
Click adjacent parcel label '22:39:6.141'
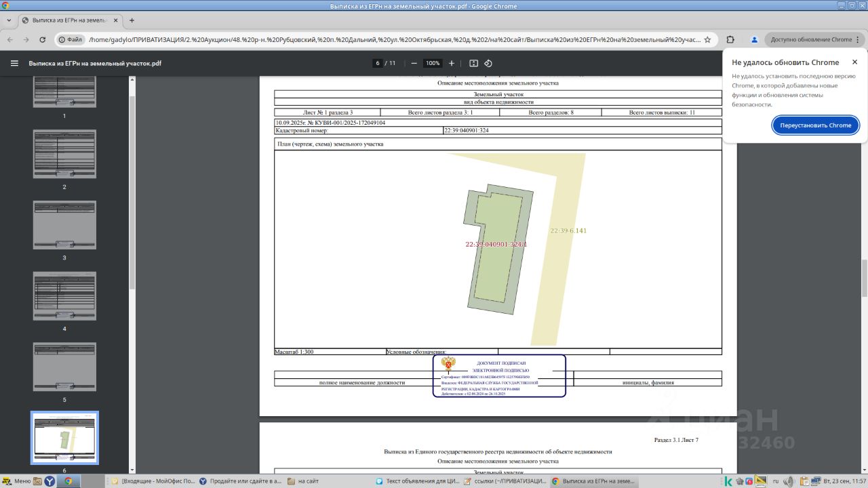(x=568, y=230)
